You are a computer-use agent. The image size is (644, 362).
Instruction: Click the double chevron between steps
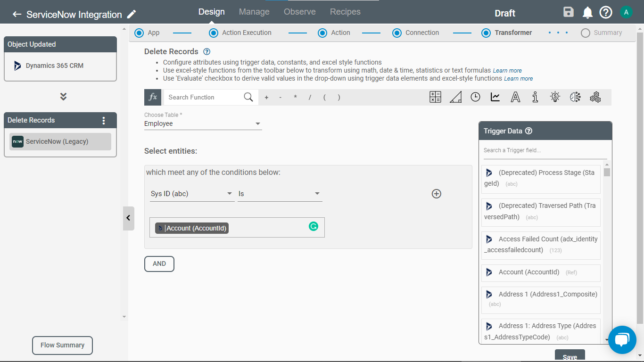pos(63,97)
